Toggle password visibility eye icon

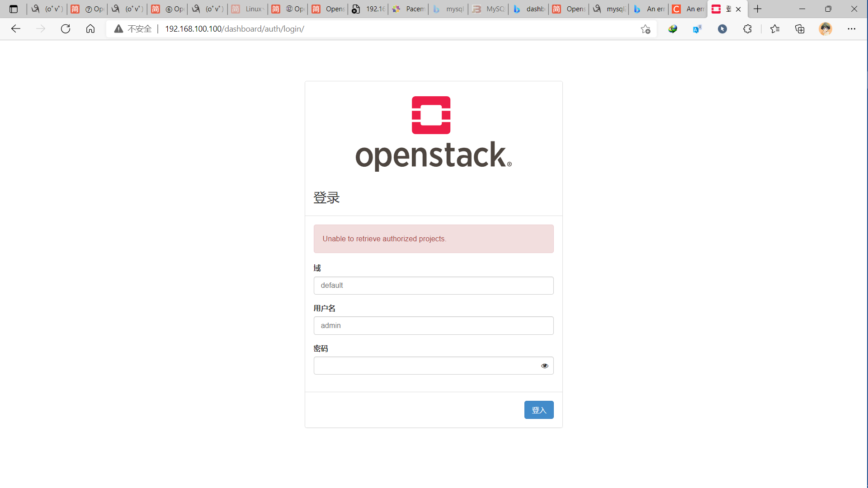pos(544,366)
